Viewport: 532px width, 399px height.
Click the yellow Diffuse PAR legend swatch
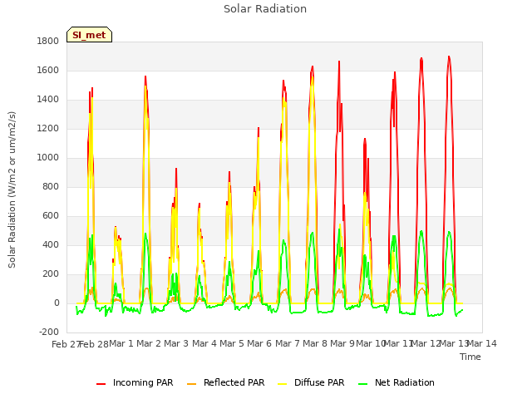(x=283, y=384)
